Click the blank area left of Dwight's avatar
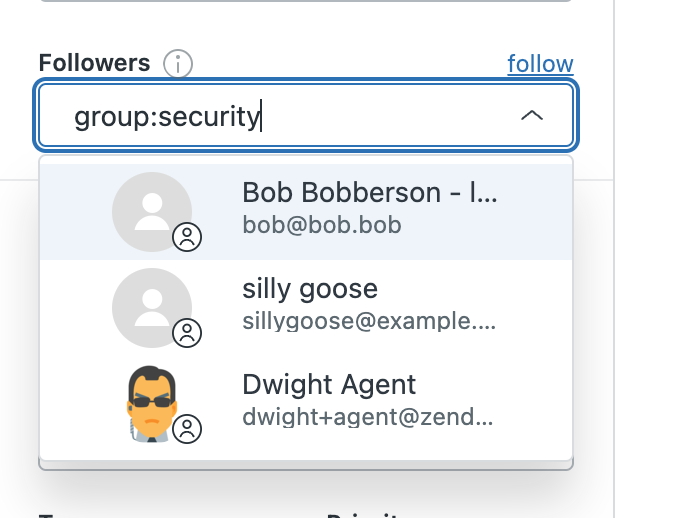 coord(75,402)
